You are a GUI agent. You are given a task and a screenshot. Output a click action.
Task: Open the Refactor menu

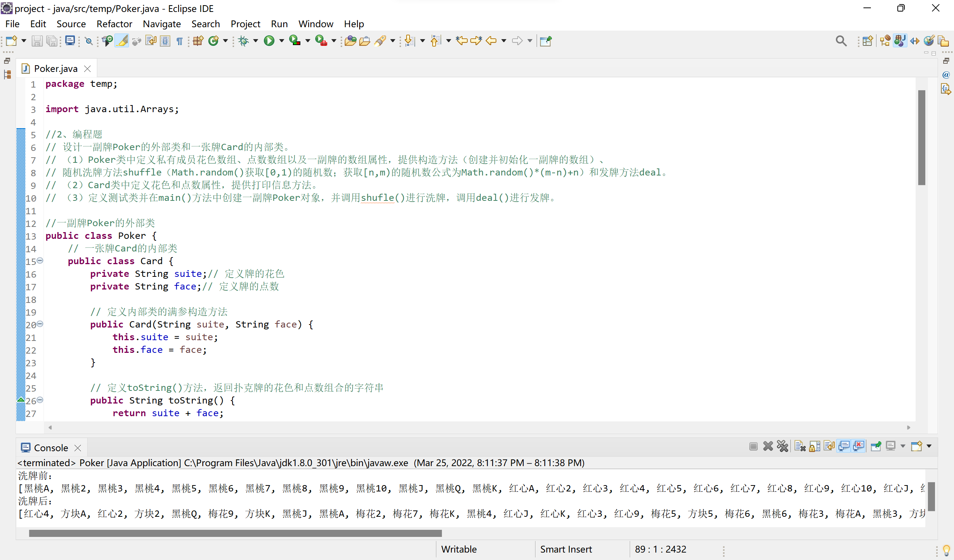click(x=114, y=24)
